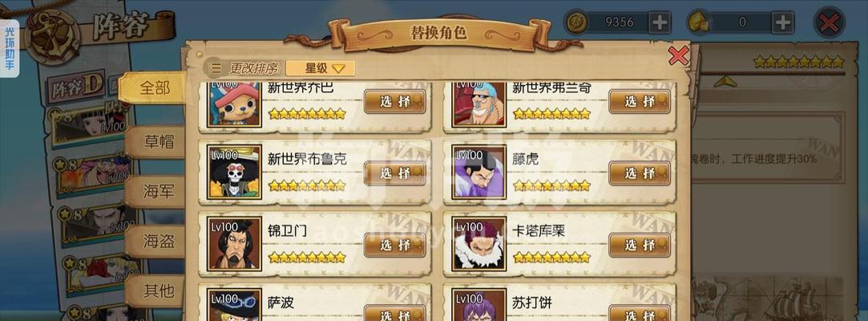Open the 光环助手 side tab
Image resolution: width=868 pixels, height=321 pixels.
pyautogui.click(x=10, y=48)
